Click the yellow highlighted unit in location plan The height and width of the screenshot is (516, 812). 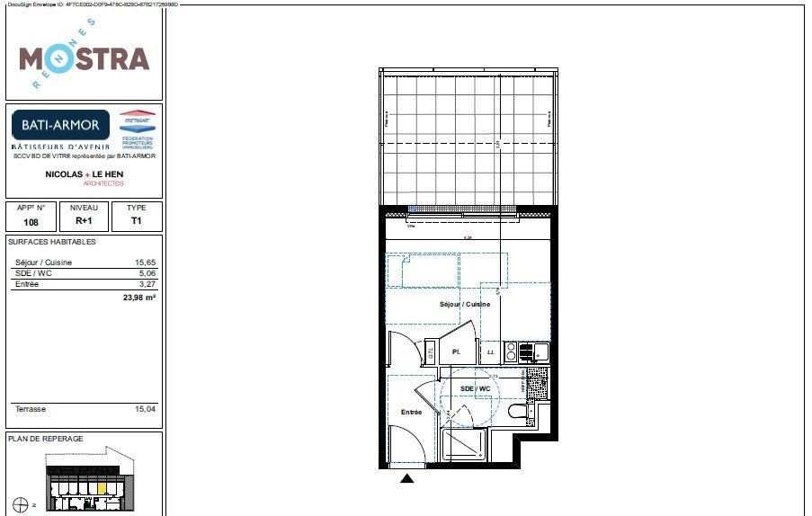(102, 488)
